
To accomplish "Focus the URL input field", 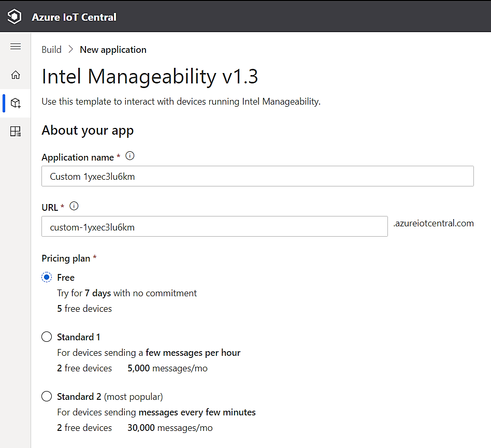I will tap(214, 226).
